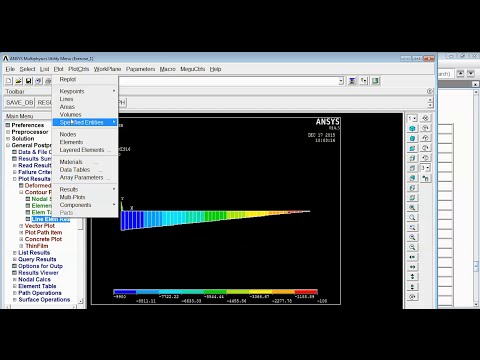Click the Reset Picking icon
This screenshot has height=360, width=480.
(364, 81)
